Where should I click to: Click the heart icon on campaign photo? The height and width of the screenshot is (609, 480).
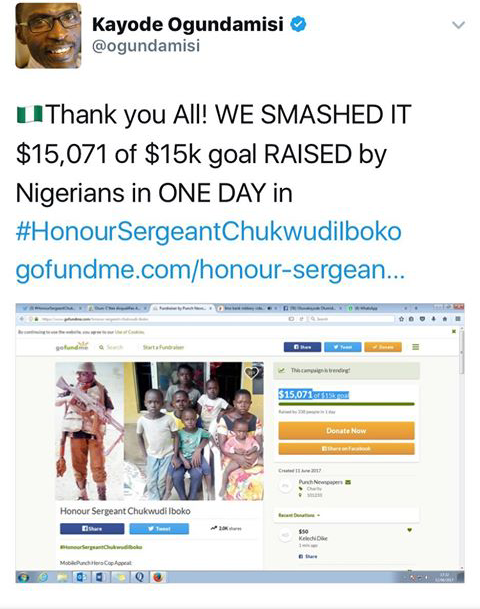[252, 373]
